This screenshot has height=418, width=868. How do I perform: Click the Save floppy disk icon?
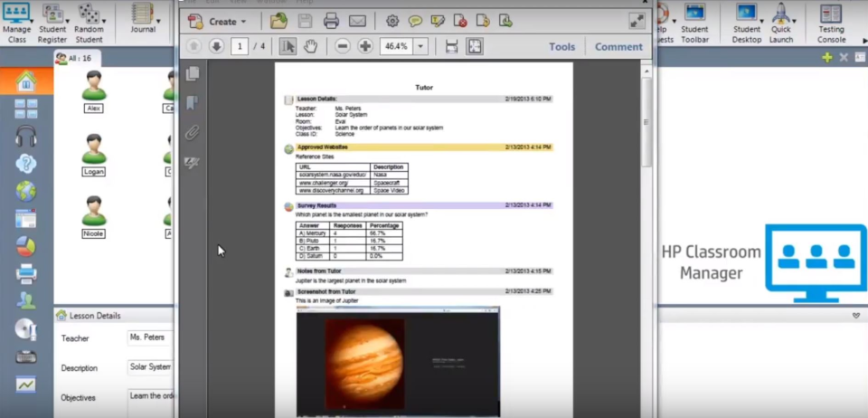pos(305,22)
